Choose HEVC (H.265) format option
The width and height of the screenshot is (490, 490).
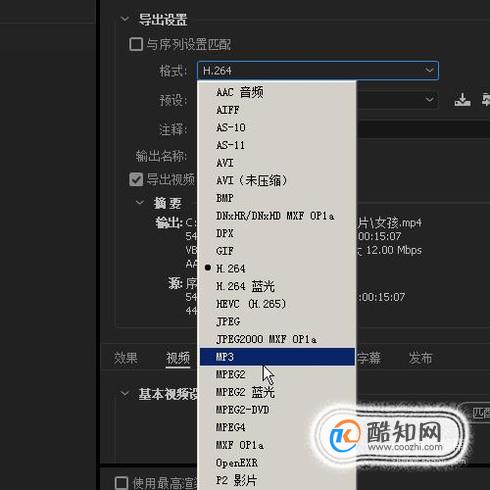(x=277, y=304)
